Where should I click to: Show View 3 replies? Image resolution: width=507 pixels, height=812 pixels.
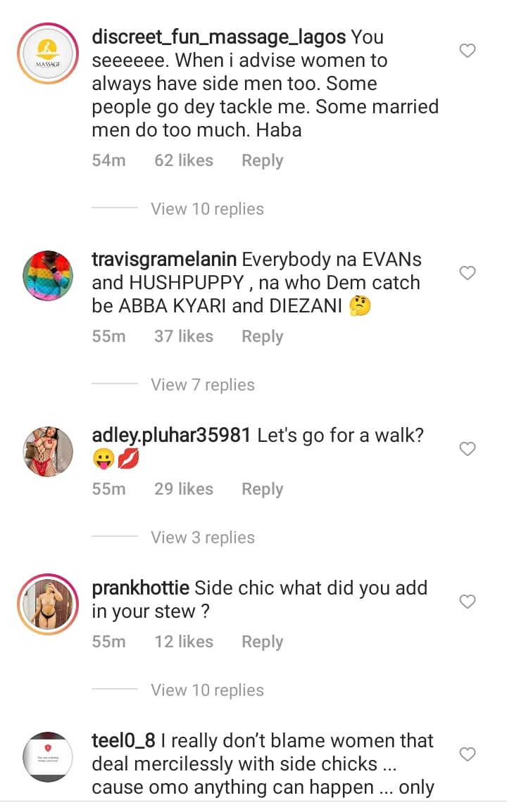coord(203,538)
